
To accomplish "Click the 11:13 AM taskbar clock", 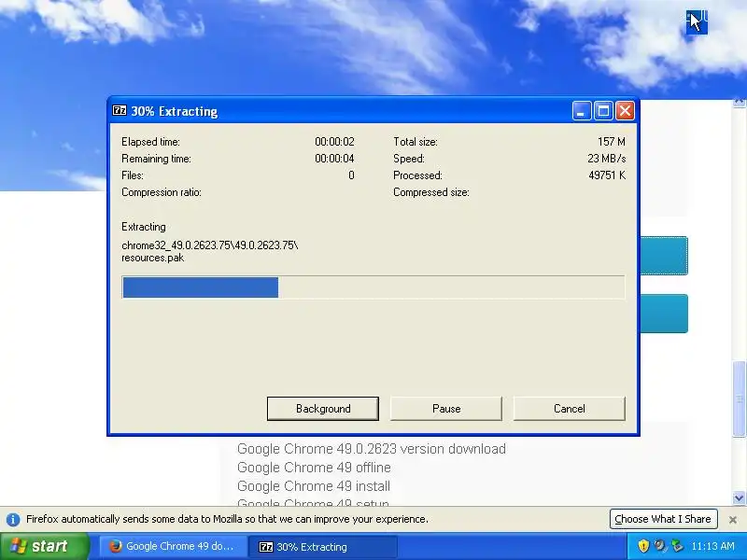I will pyautogui.click(x=712, y=546).
